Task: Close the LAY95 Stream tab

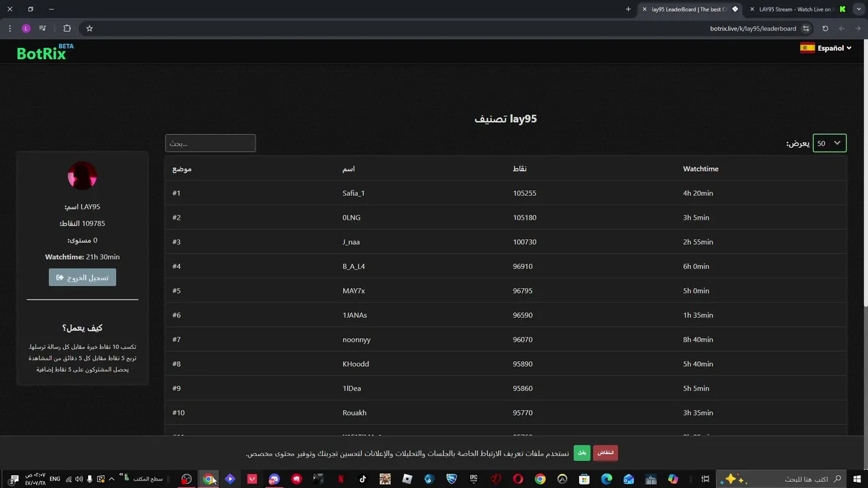Action: [x=752, y=9]
